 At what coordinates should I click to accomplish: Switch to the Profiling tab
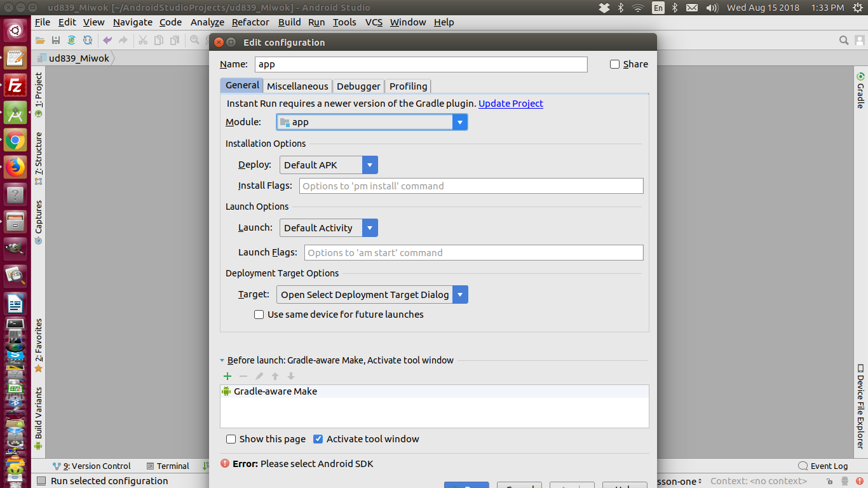coord(408,86)
